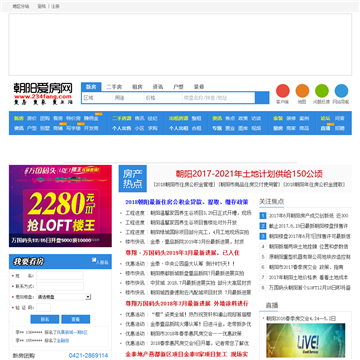Open 直播 in the blue navigation bar

pyautogui.click(x=325, y=128)
